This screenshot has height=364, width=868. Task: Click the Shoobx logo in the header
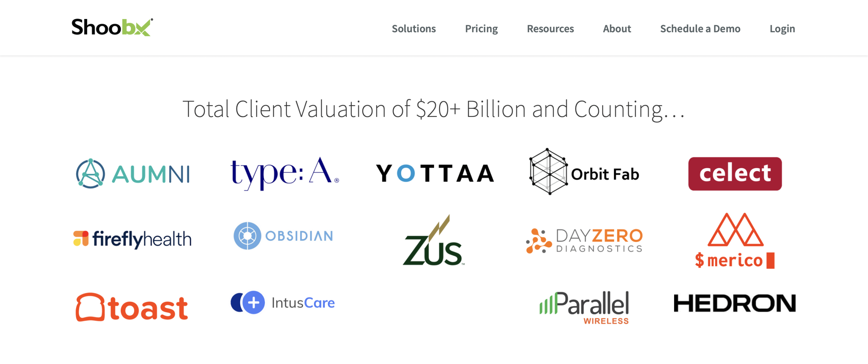tap(112, 27)
